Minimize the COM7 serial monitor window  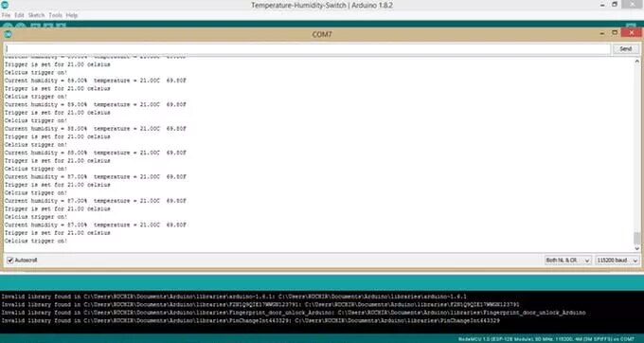pos(602,33)
